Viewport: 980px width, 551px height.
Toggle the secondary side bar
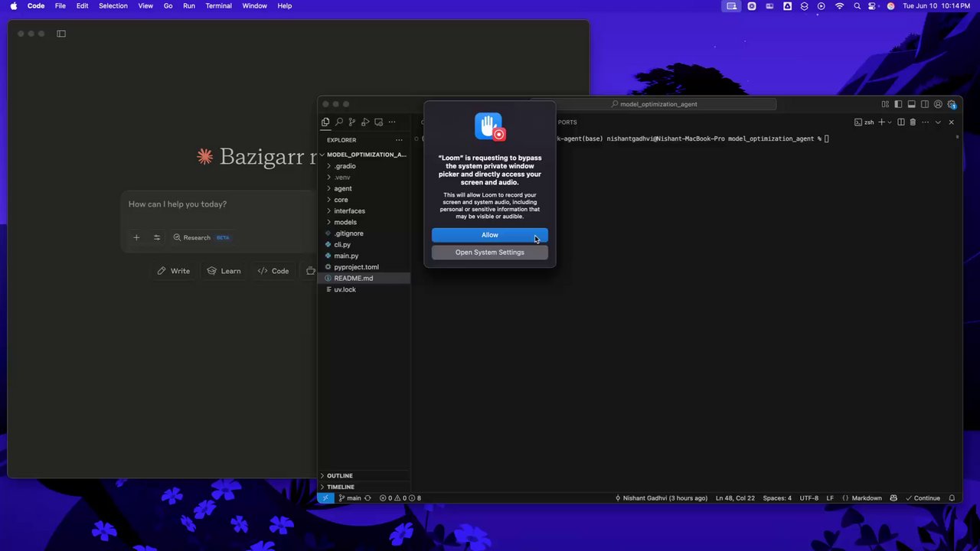point(925,104)
